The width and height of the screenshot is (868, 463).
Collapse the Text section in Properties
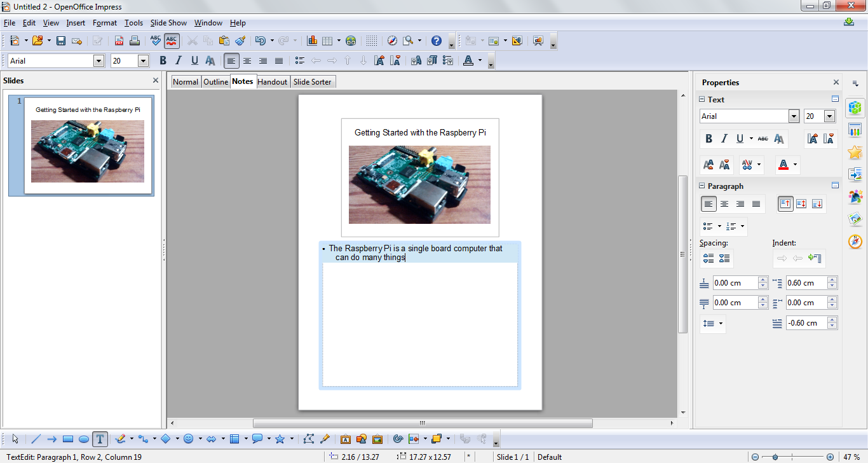702,99
